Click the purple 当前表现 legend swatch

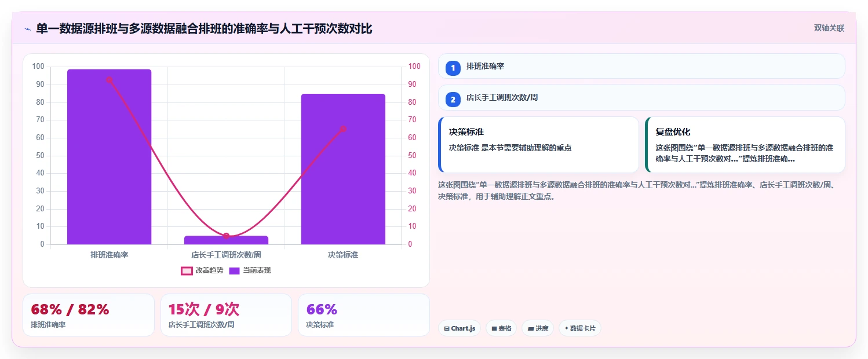click(x=234, y=270)
